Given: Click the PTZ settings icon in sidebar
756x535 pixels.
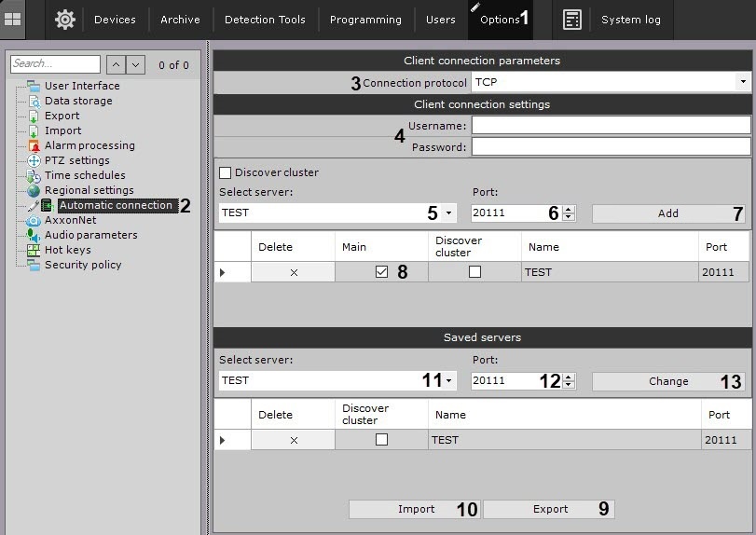Looking at the screenshot, I should click(x=34, y=160).
